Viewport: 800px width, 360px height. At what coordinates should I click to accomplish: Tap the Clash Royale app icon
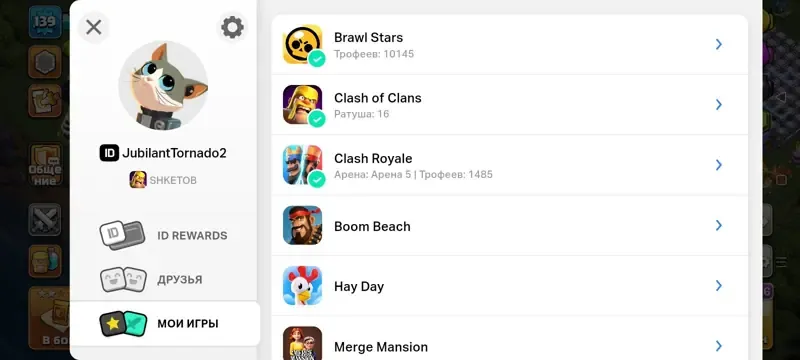pos(303,165)
